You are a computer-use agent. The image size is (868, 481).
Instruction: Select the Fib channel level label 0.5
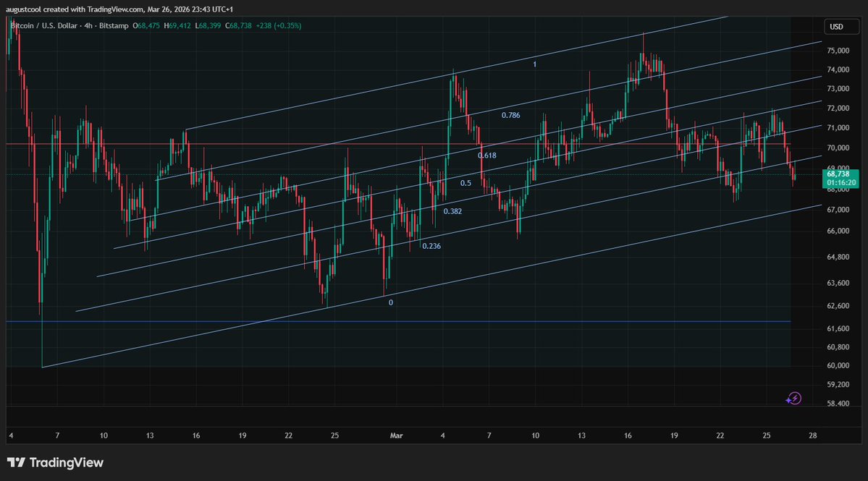pos(465,183)
